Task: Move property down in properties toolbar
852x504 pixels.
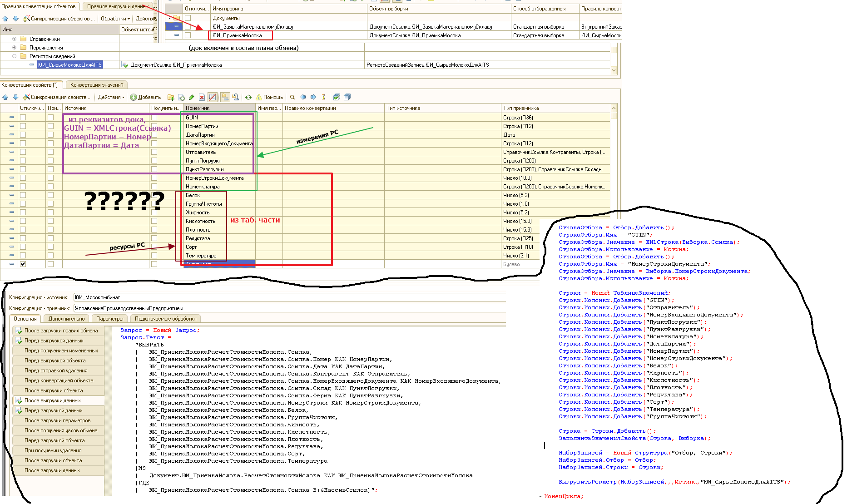Action: 15,97
